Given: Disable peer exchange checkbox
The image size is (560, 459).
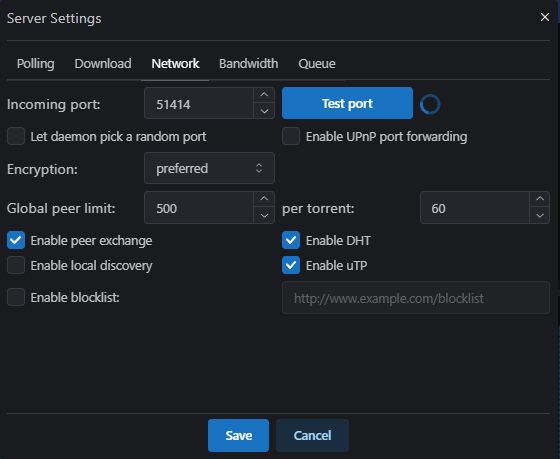Looking at the screenshot, I should click(16, 240).
